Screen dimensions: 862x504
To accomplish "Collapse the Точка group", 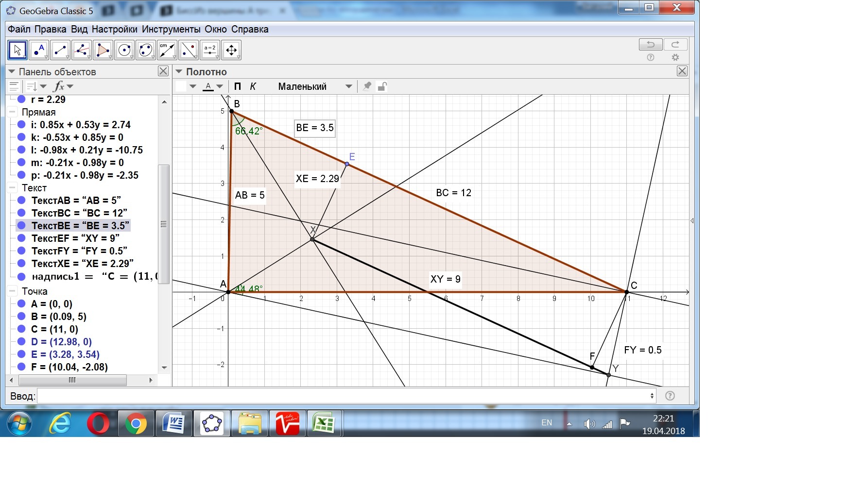I will 13,291.
